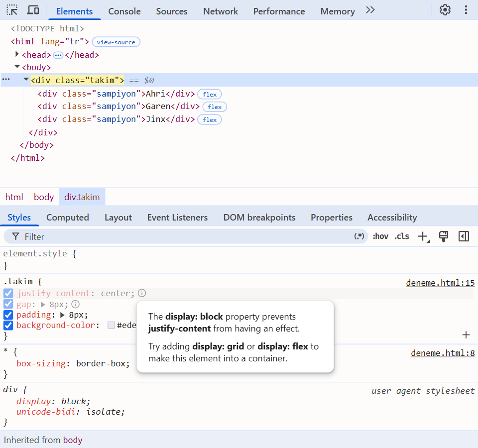The height and width of the screenshot is (448, 478).
Task: Collapse the body element
Action: click(17, 66)
